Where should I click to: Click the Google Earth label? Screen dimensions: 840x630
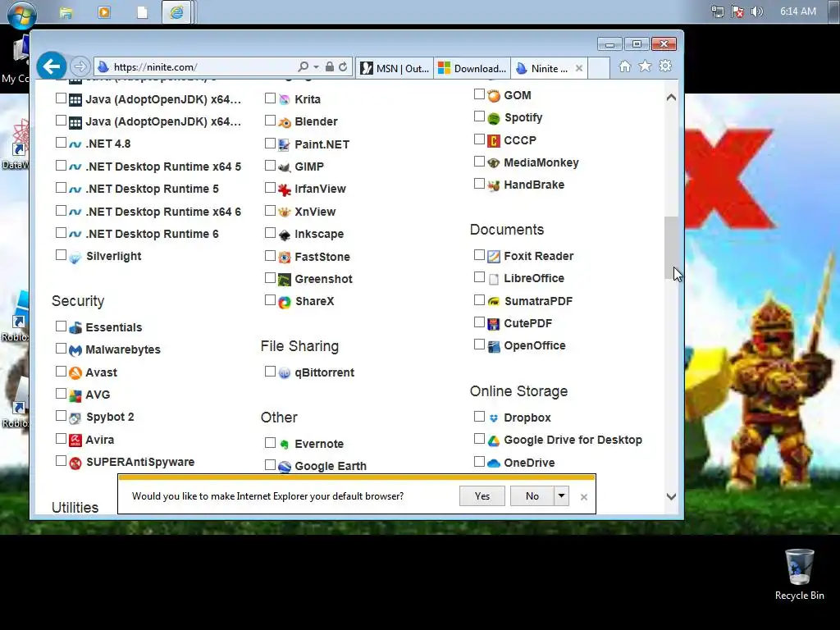(x=331, y=466)
